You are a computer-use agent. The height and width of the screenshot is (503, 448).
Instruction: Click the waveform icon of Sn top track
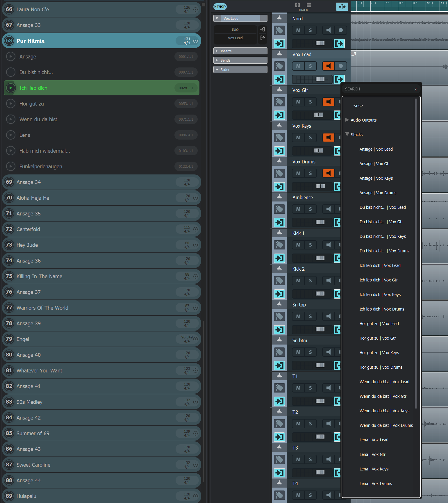coord(279,305)
